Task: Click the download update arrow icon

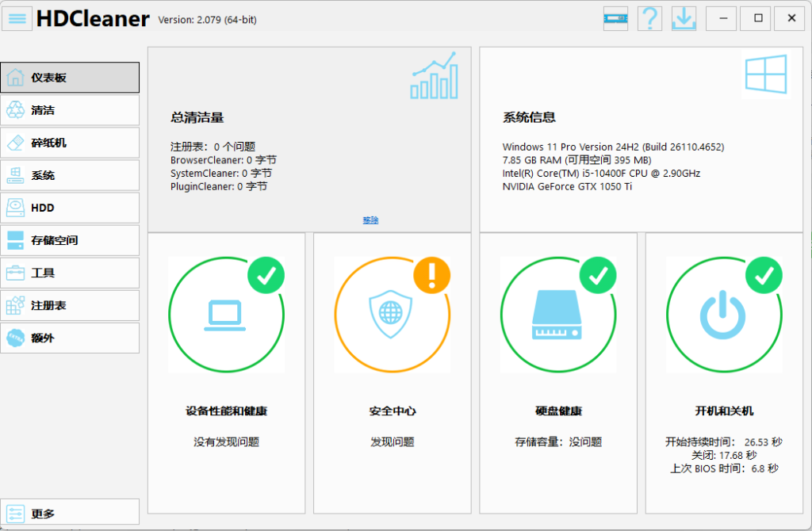Action: [x=683, y=18]
